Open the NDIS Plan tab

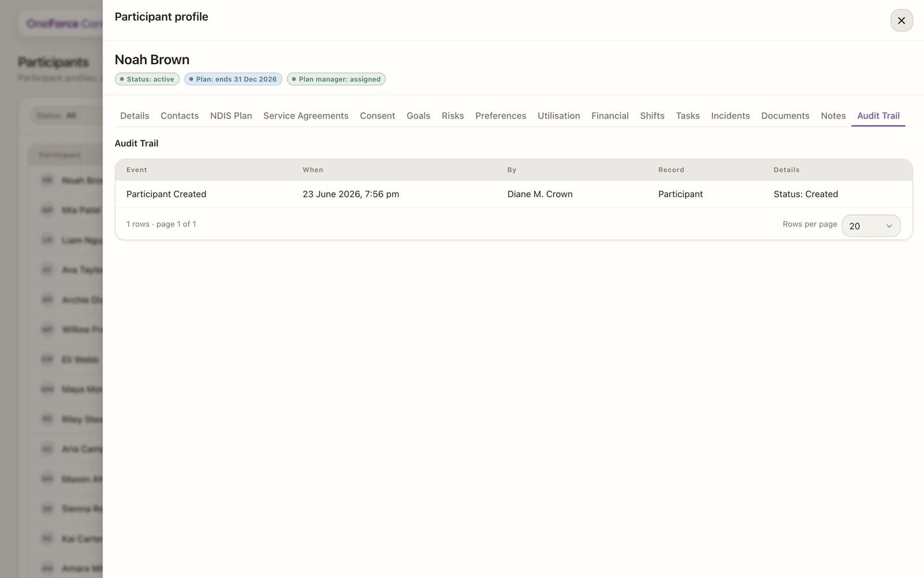click(231, 116)
